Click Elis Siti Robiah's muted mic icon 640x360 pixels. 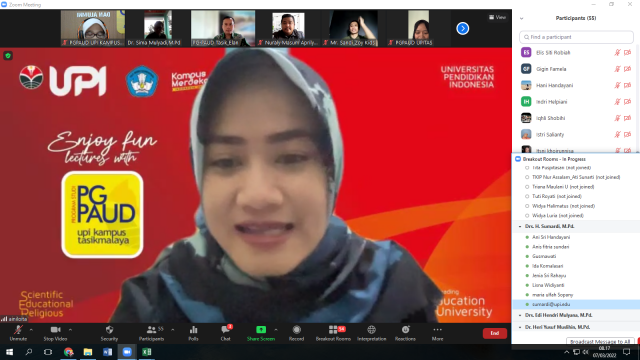coord(618,53)
